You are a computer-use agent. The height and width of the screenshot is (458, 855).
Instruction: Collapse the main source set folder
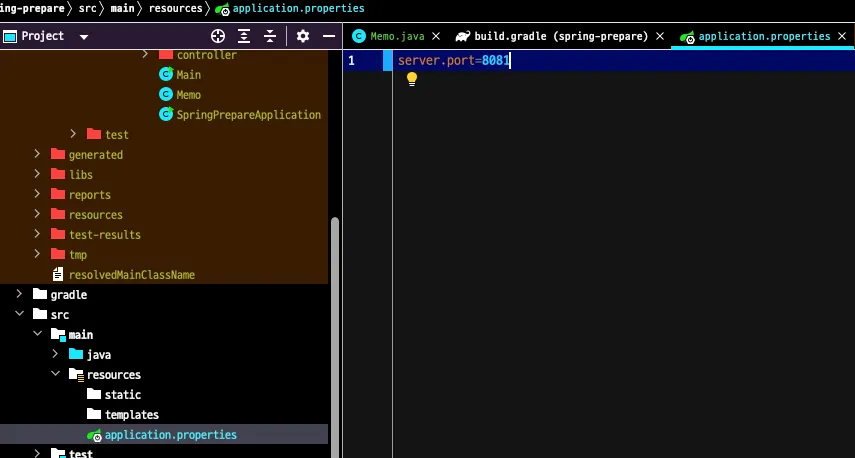point(37,334)
